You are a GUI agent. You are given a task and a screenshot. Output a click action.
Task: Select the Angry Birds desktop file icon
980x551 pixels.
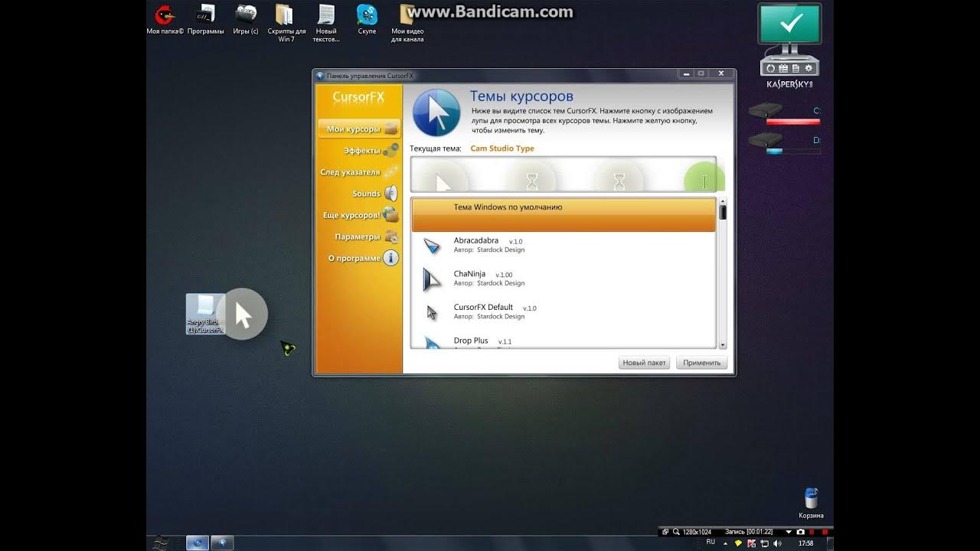point(206,314)
